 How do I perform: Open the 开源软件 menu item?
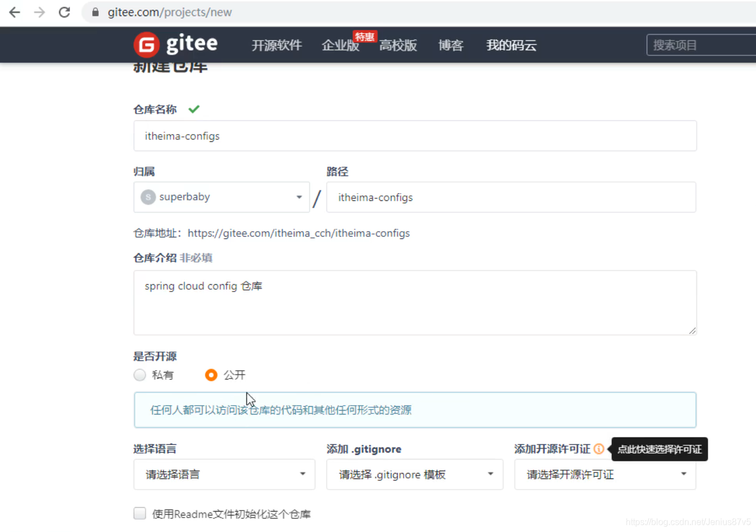tap(277, 45)
